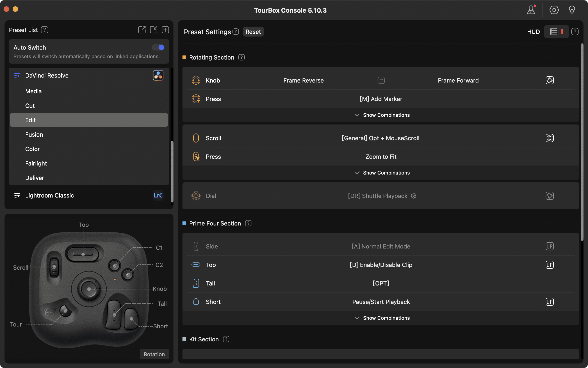Export a preset from the Preset List
Screen dimensions: 588x368
(x=142, y=30)
